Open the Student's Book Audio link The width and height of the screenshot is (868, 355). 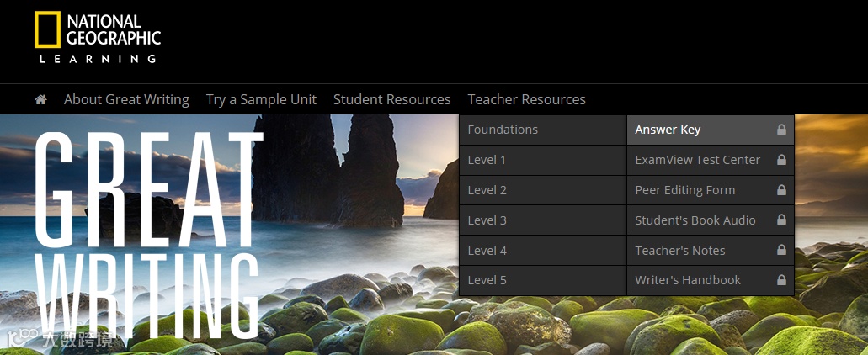711,220
